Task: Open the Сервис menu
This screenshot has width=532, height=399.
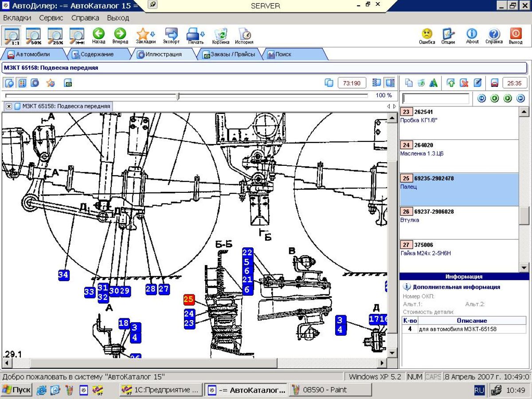Action: 51,18
